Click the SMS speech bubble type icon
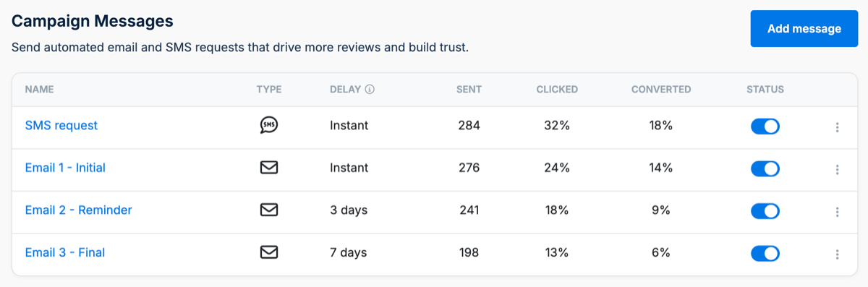The width and height of the screenshot is (868, 287). (269, 126)
